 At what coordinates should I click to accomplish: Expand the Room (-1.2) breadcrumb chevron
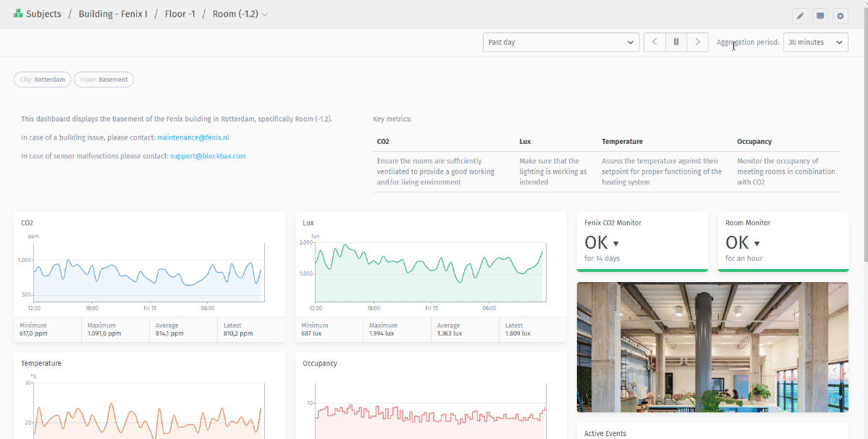(265, 14)
